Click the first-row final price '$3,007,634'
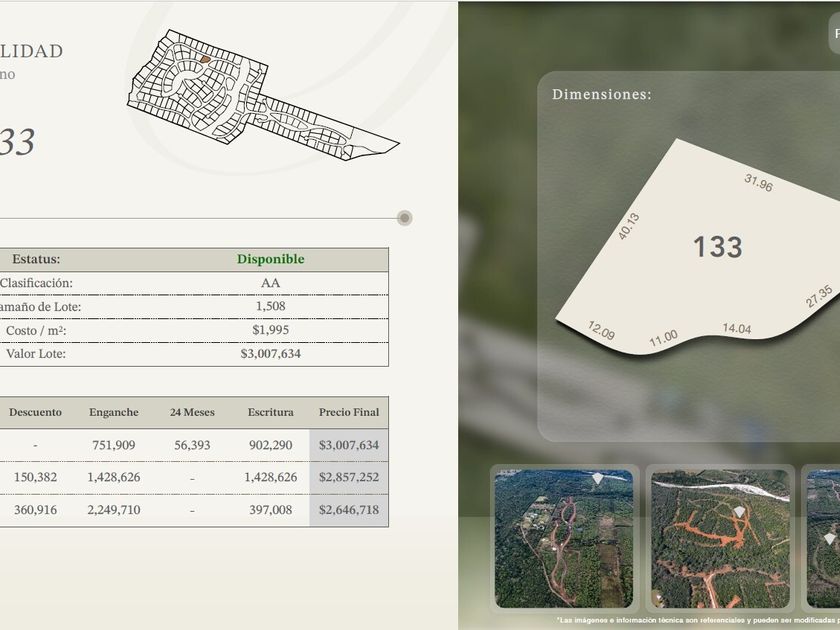Screen dimensions: 840x630 click(349, 445)
